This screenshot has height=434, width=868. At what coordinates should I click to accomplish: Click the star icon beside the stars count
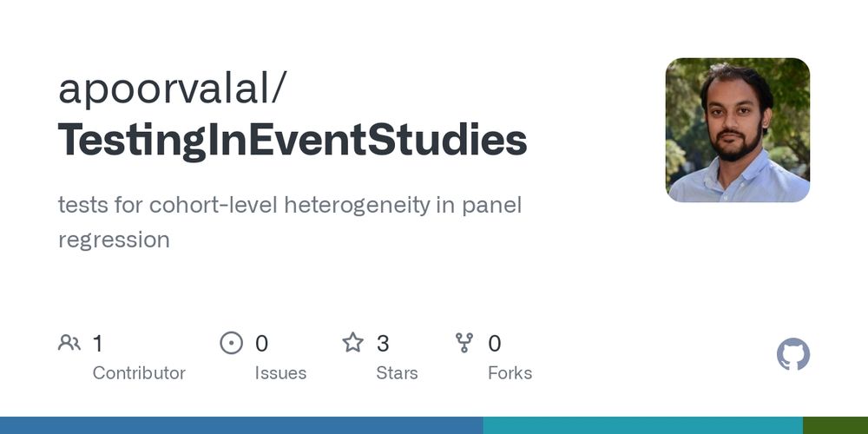click(x=352, y=343)
